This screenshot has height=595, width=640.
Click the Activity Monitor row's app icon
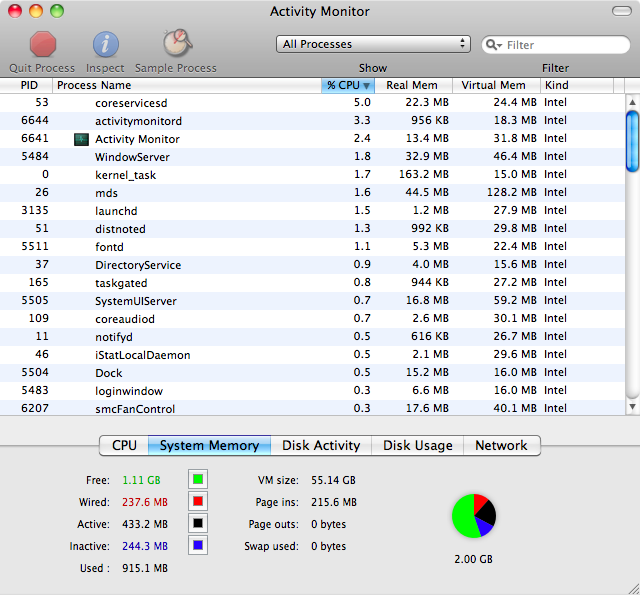tap(81, 139)
